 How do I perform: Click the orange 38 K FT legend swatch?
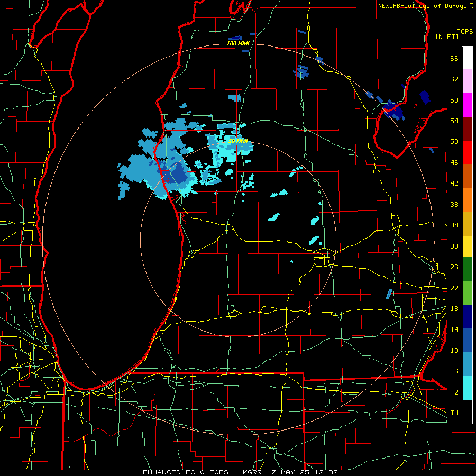click(x=467, y=200)
